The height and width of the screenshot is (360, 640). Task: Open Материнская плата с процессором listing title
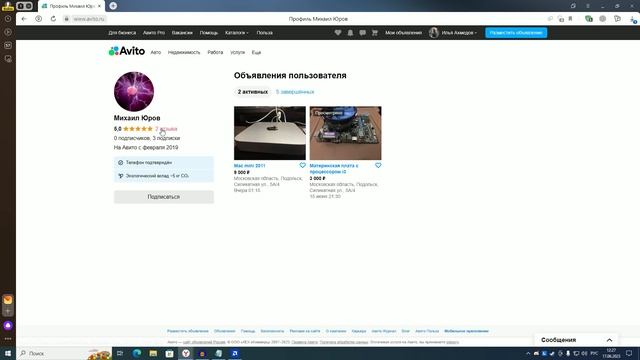334,169
